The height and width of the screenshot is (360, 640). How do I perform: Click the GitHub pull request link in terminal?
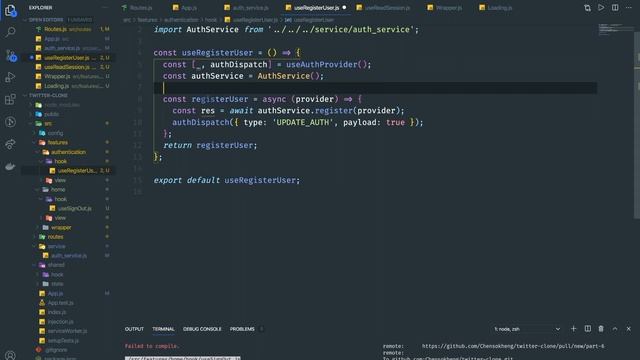tap(513, 346)
